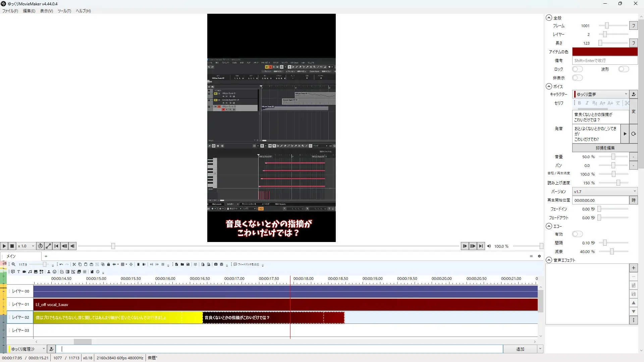Collapse the ボイス section
The width and height of the screenshot is (644, 362).
[549, 86]
